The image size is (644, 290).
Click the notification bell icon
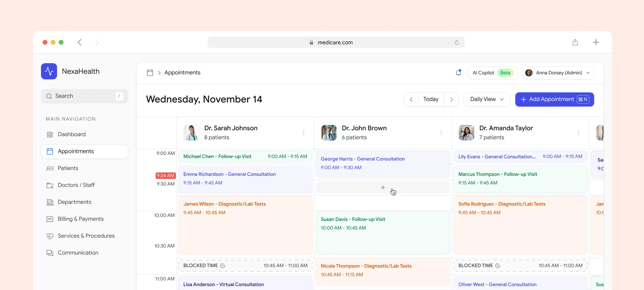click(x=458, y=73)
